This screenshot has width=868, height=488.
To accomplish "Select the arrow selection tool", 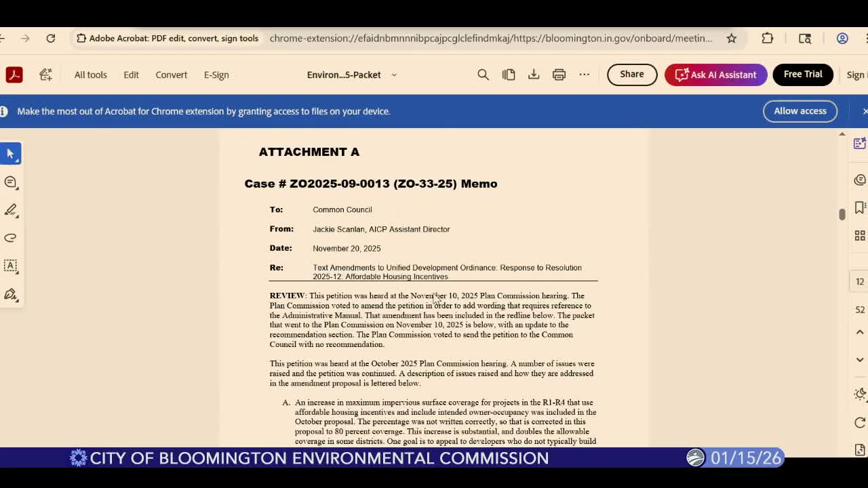I will click(10, 153).
